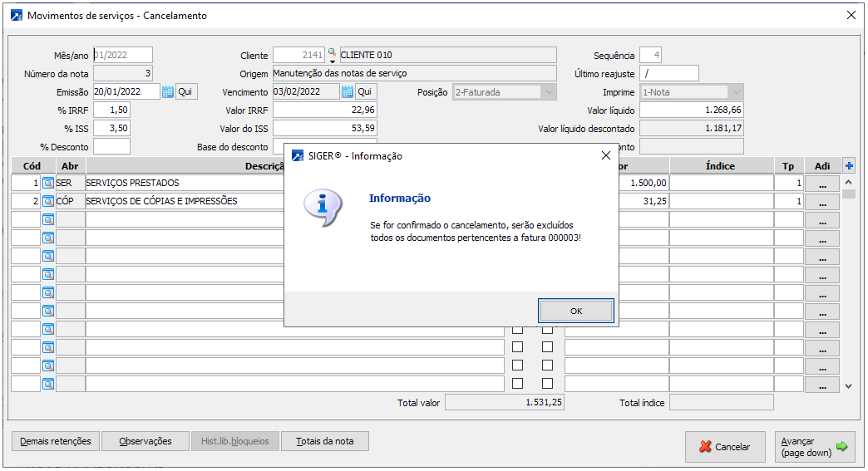Click the Observações button

tap(145, 441)
